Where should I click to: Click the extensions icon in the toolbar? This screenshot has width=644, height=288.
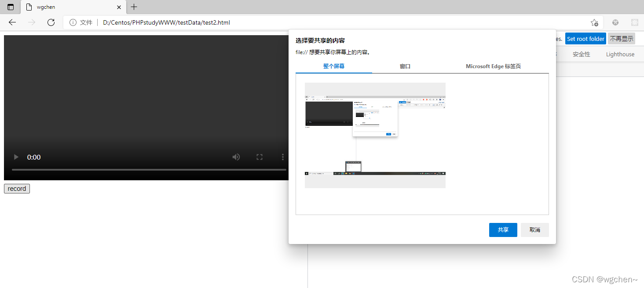(615, 22)
